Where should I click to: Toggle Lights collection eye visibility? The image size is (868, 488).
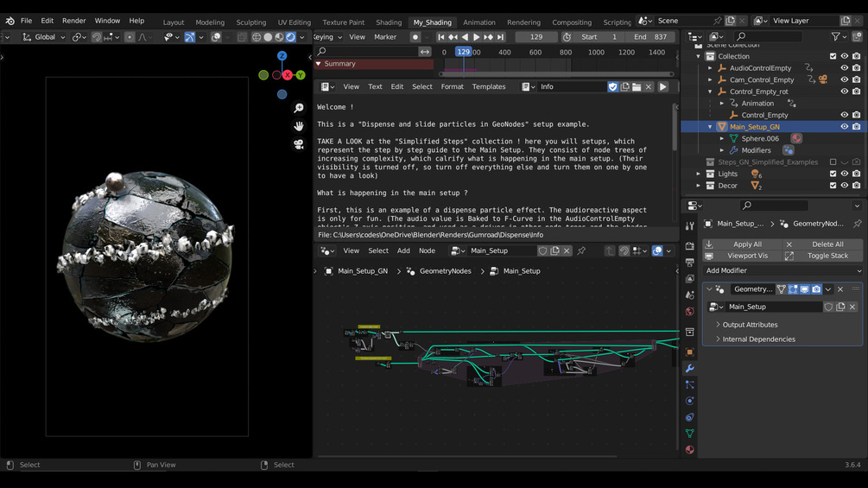coord(844,174)
